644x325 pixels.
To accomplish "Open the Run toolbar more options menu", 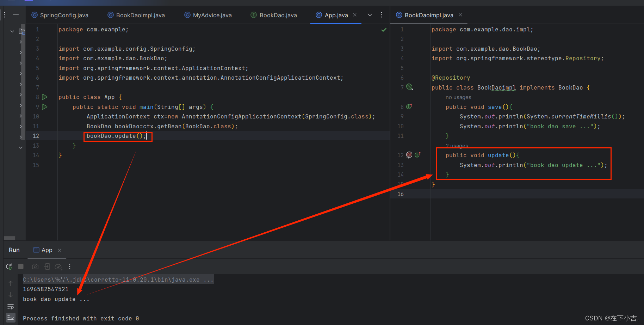I will 70,266.
